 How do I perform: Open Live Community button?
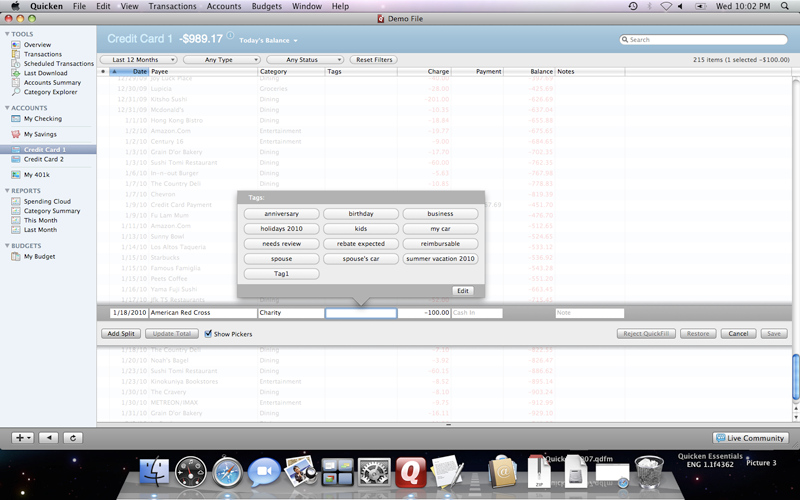751,438
